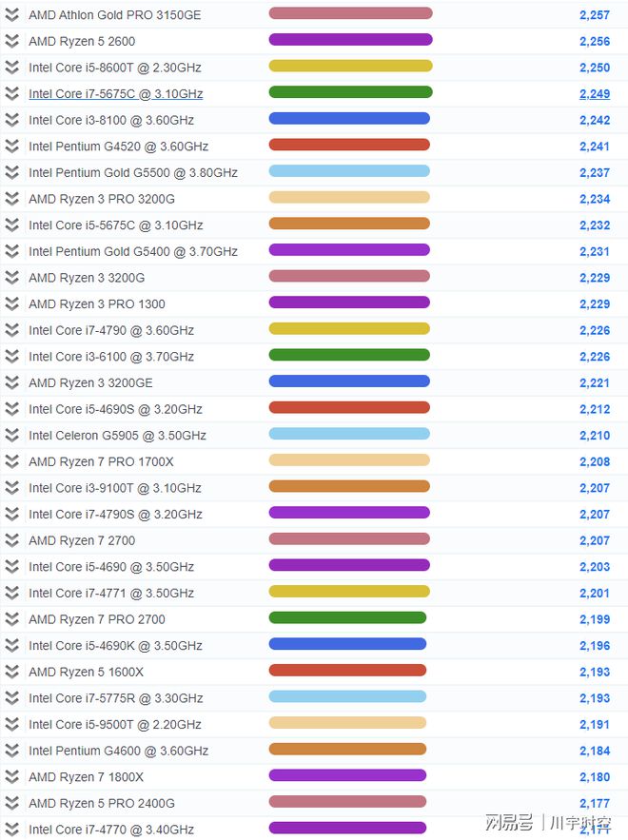
Task: Click the double-arrow icon for Ryzen 3 PRO 3200G
Action: click(11, 199)
